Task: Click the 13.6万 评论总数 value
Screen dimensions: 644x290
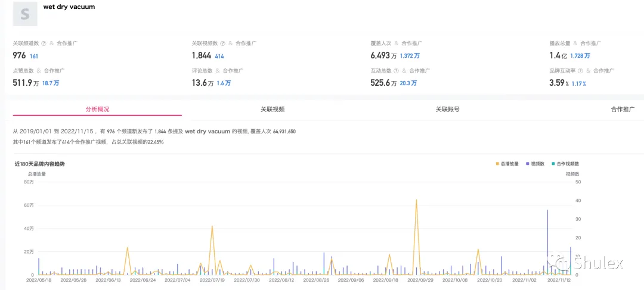Action: pyautogui.click(x=203, y=83)
